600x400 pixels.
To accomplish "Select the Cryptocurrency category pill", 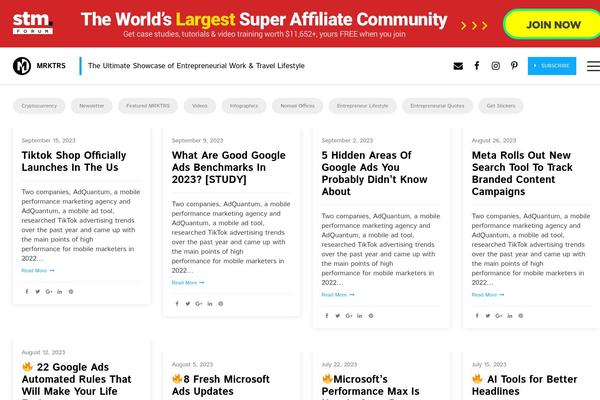I will (39, 106).
